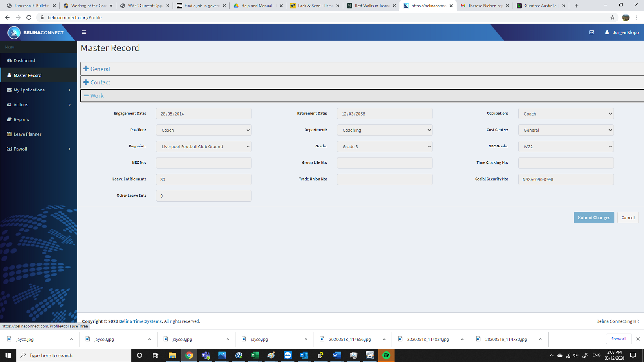Open chevron menu for 20200518_114656.jpg download
This screenshot has height=362, width=644.
pyautogui.click(x=384, y=339)
